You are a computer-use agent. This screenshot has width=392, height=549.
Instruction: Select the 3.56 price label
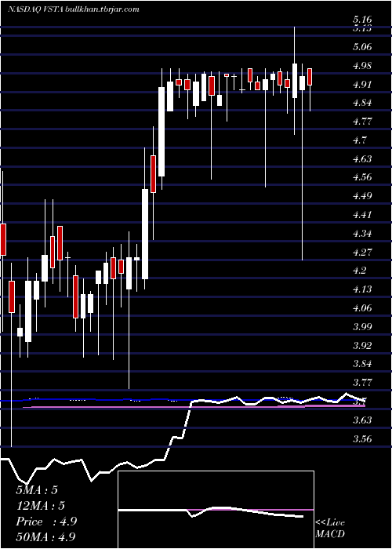coord(362,438)
